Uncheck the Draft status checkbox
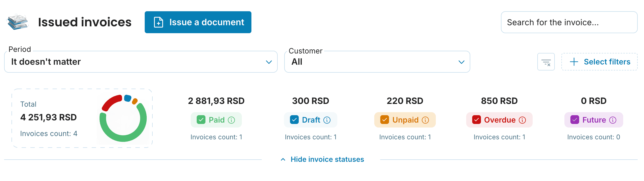This screenshot has width=644, height=181. (x=294, y=120)
